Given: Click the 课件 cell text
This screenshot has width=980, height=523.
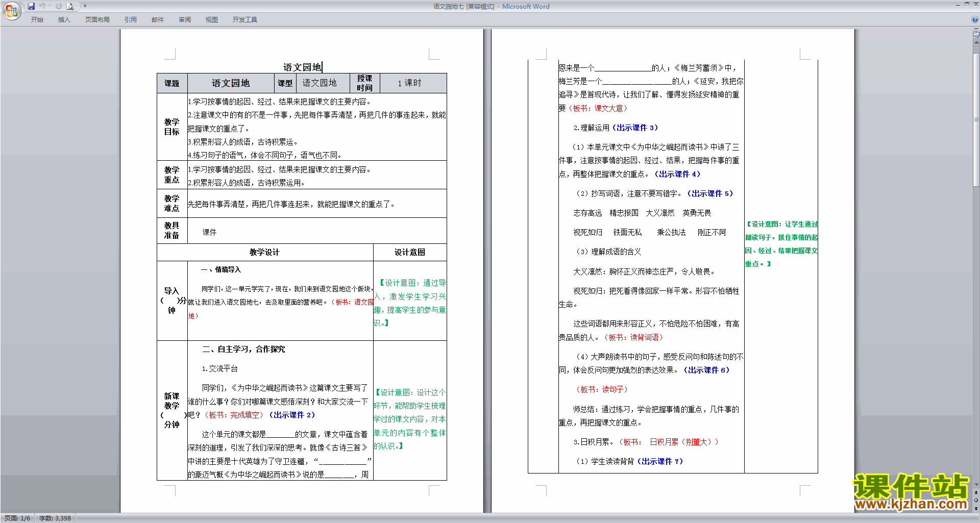Looking at the screenshot, I should [209, 232].
